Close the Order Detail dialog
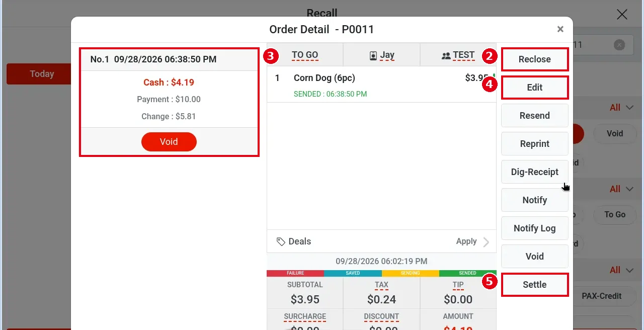 click(560, 29)
